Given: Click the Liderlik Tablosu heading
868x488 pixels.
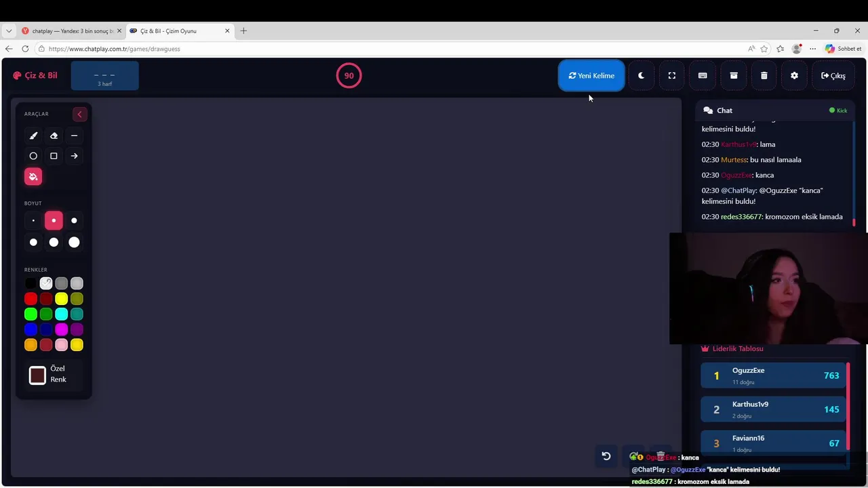Looking at the screenshot, I should [732, 348].
